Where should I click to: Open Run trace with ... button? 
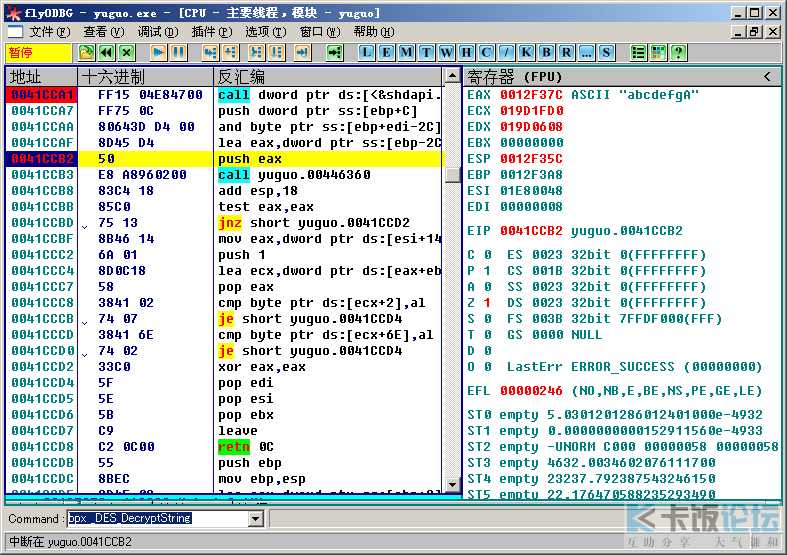click(x=586, y=52)
